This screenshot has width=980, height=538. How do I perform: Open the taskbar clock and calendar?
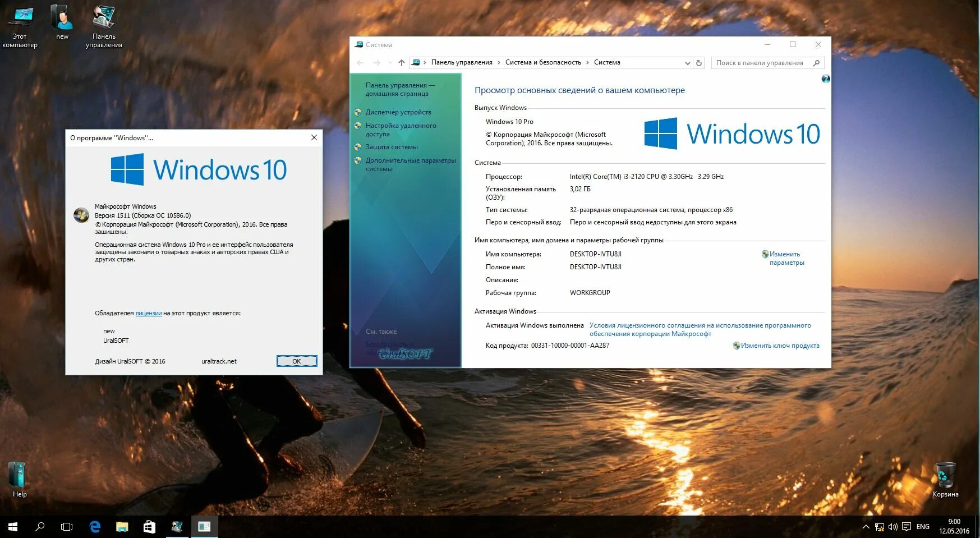(954, 526)
